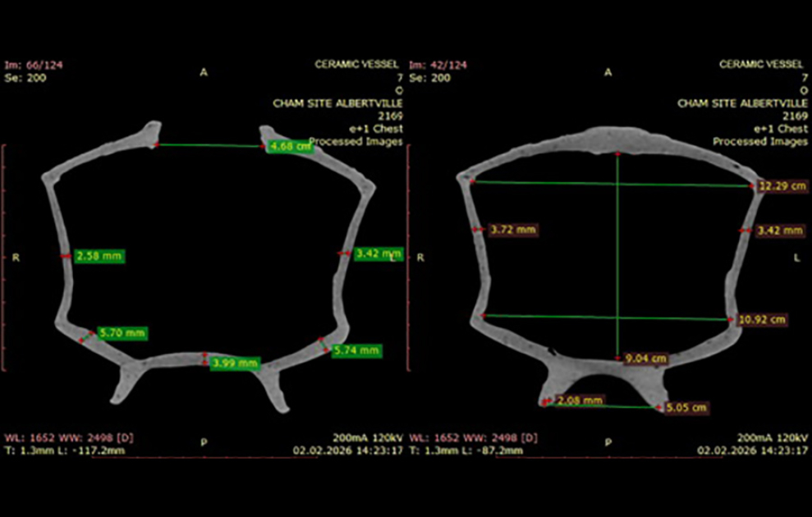Click the 3.42 mm label in image 66 view

point(378,254)
